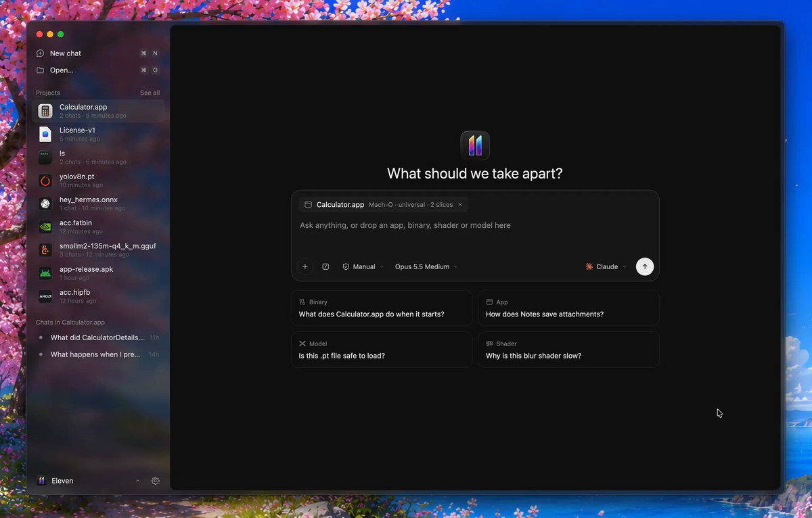
Task: Select the License-v1 document icon
Action: (45, 134)
